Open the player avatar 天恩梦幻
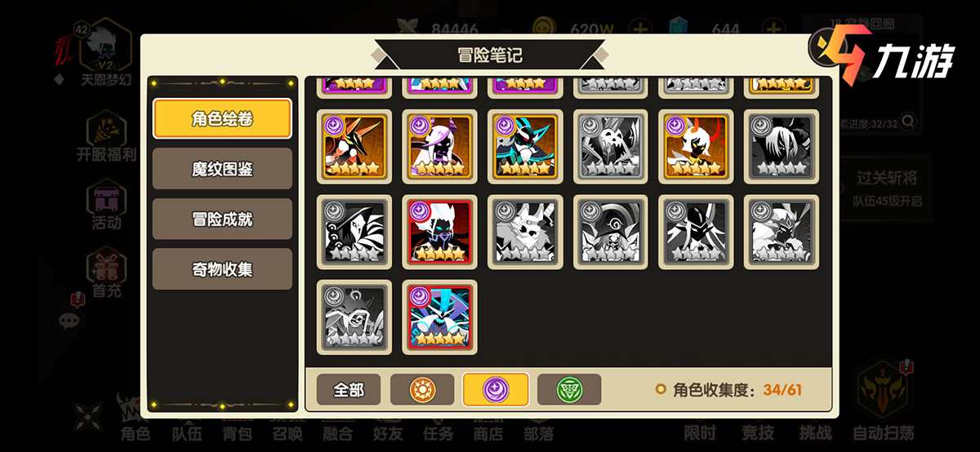The height and width of the screenshot is (452, 980). point(105,49)
